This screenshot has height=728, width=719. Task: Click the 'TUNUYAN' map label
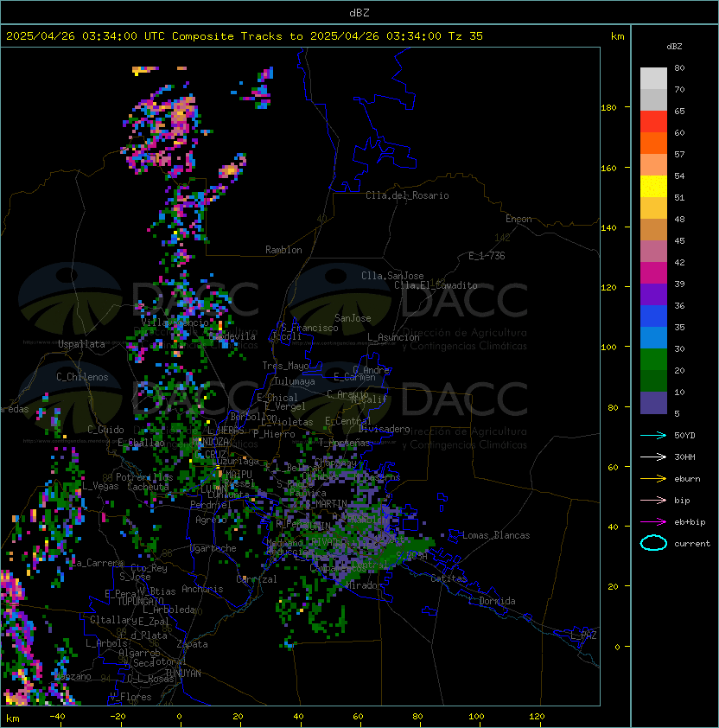pyautogui.click(x=183, y=674)
